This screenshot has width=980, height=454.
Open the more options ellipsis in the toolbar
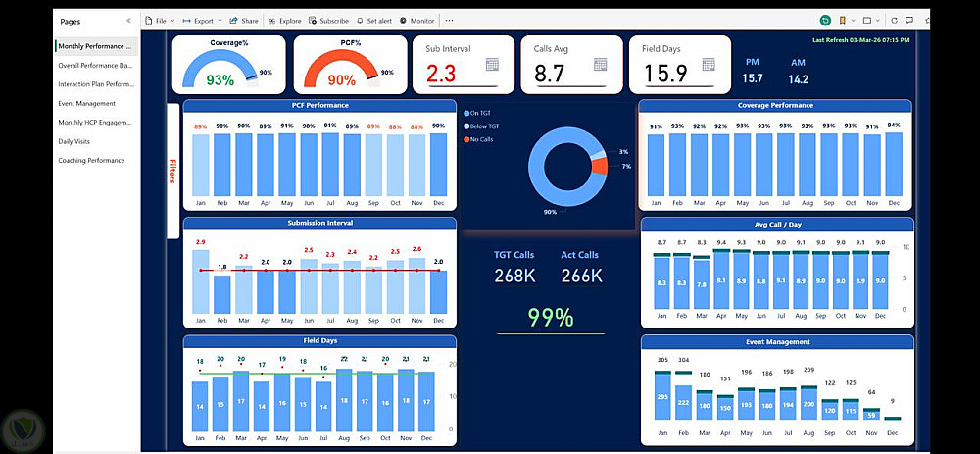point(449,21)
